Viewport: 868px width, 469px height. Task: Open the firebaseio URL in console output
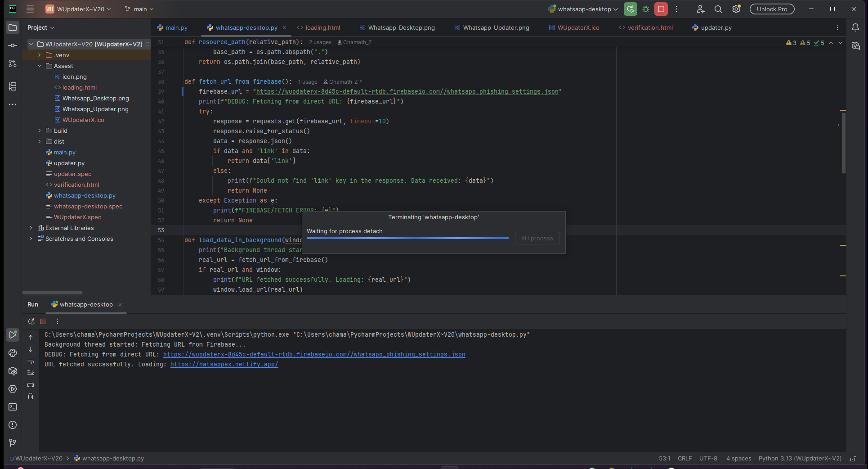click(x=314, y=355)
